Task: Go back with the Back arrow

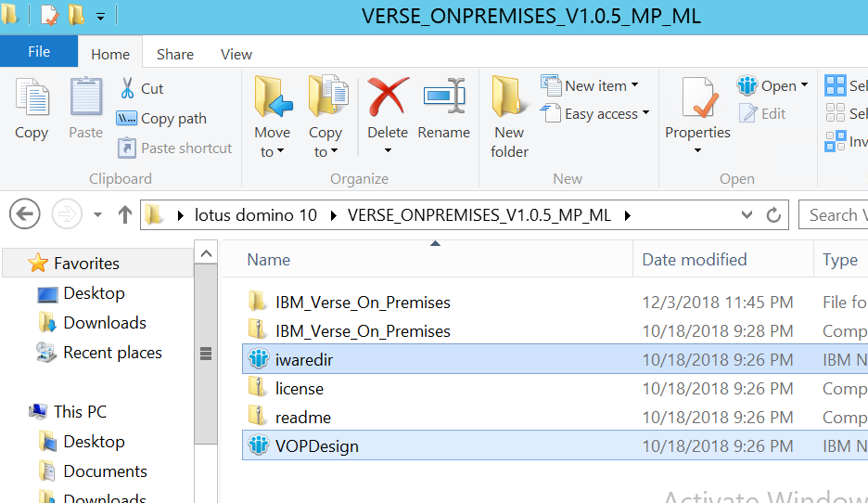Action: [x=25, y=213]
